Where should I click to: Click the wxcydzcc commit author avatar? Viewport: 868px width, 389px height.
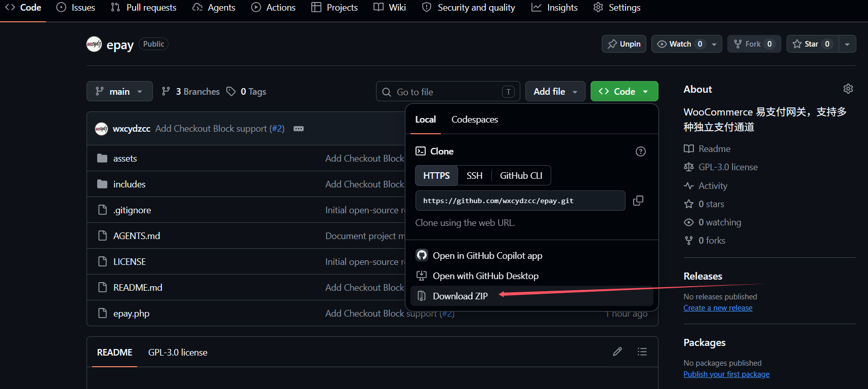pos(101,129)
